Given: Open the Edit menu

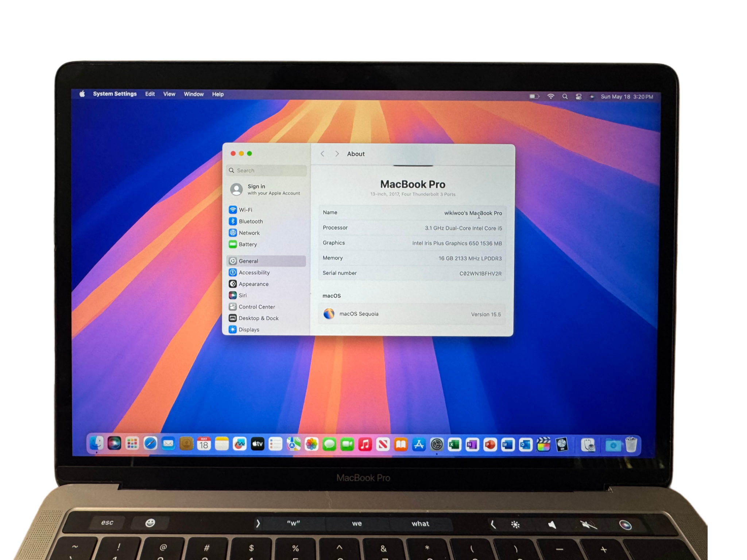Looking at the screenshot, I should (x=150, y=94).
